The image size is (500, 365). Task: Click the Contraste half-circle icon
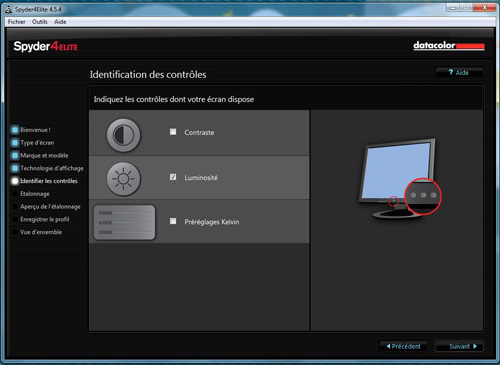pyautogui.click(x=123, y=135)
